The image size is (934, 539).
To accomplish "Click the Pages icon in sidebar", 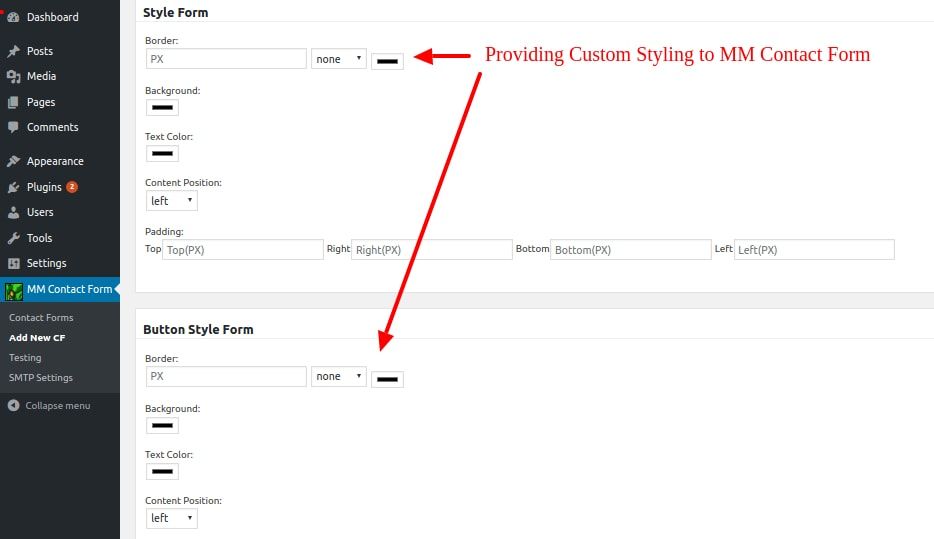I will pyautogui.click(x=13, y=102).
